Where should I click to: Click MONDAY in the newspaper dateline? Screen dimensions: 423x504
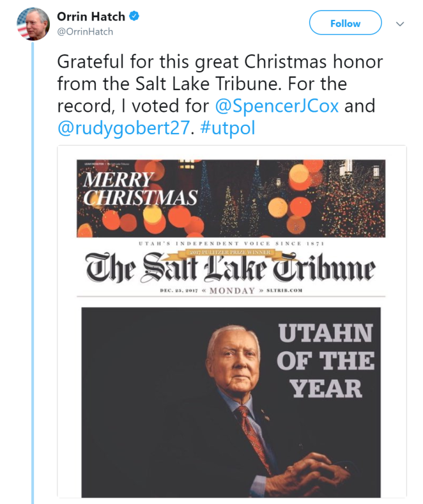pos(232,290)
